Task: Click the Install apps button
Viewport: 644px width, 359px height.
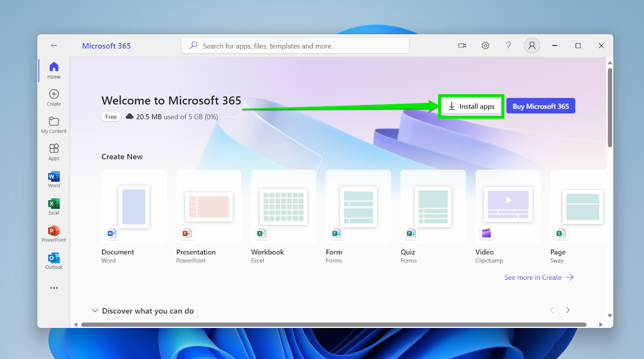Action: [471, 106]
